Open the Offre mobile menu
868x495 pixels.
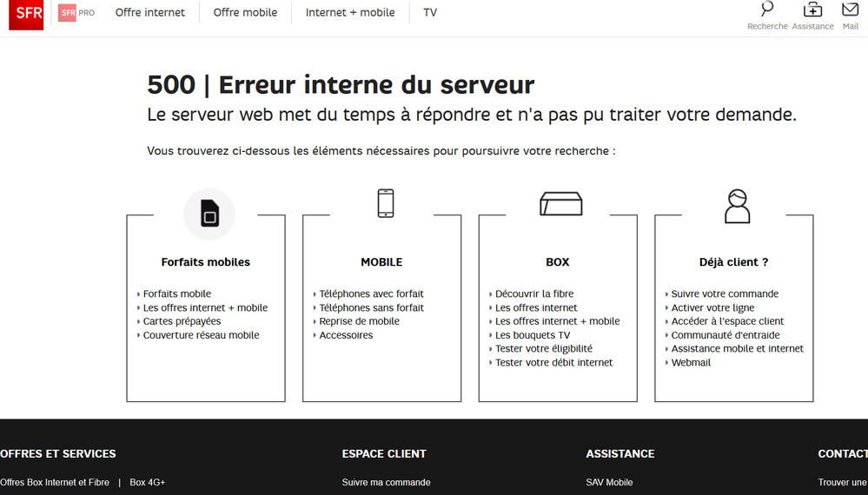[245, 13]
